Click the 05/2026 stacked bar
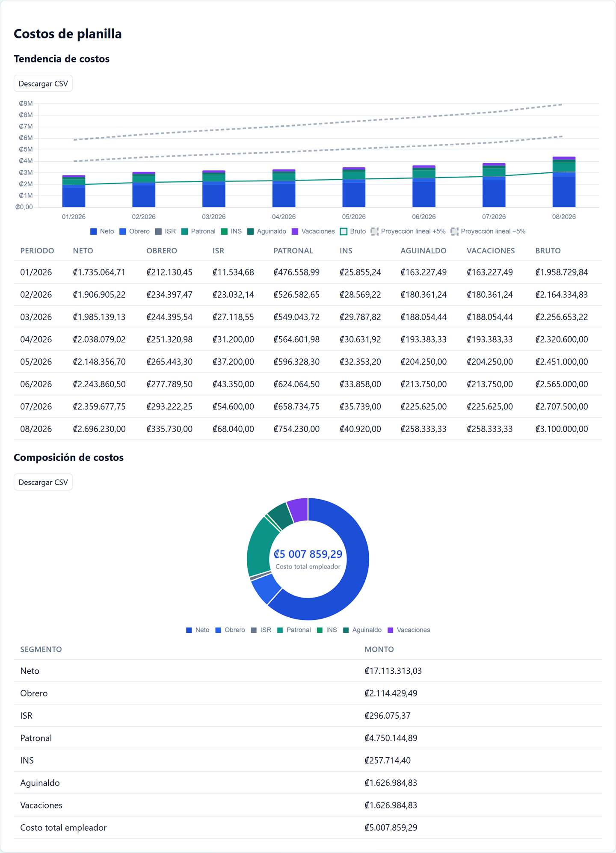Image resolution: width=616 pixels, height=853 pixels. click(354, 187)
